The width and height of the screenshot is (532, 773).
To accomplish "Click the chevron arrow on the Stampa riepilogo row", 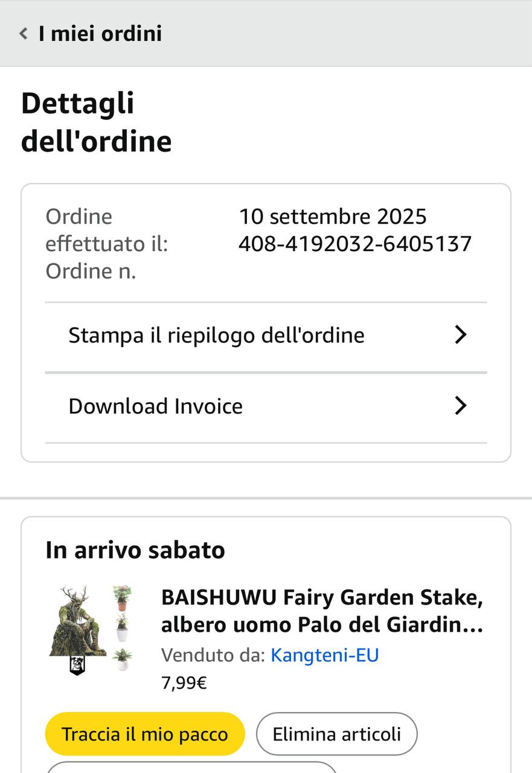I will (461, 335).
